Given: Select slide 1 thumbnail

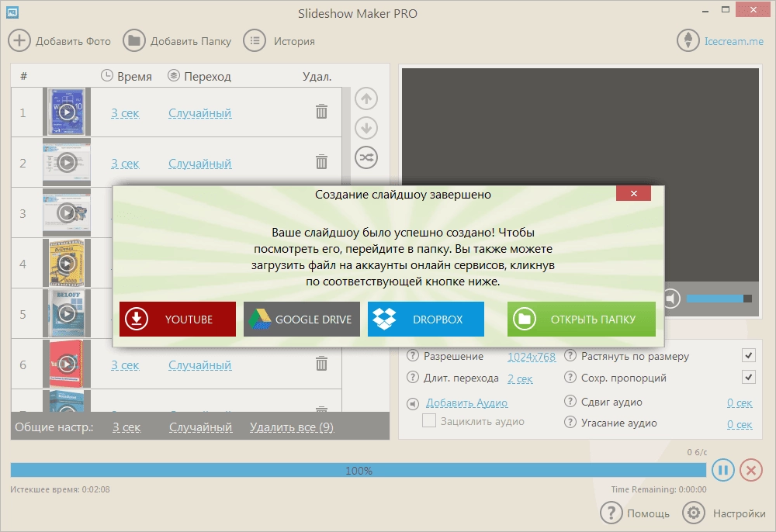Looking at the screenshot, I should [x=67, y=112].
